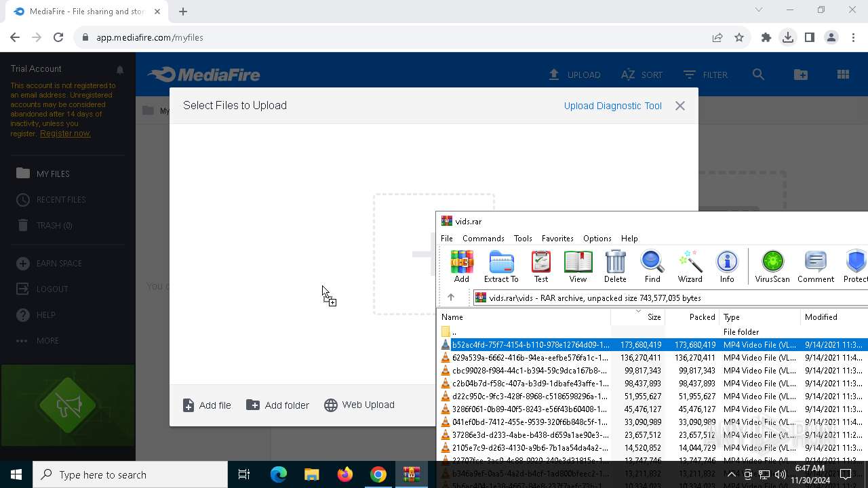Viewport: 868px width, 488px height.
Task: Switch MediaFire grid view layout
Action: click(844, 75)
